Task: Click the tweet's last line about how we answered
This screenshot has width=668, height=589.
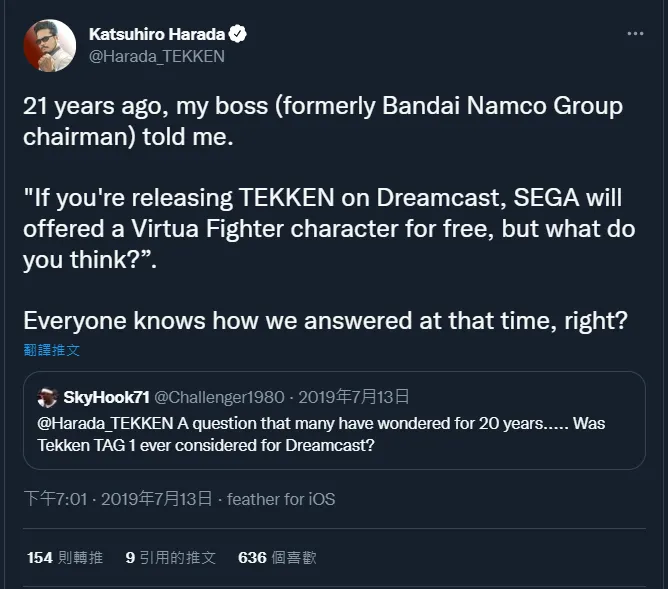Action: coord(324,321)
